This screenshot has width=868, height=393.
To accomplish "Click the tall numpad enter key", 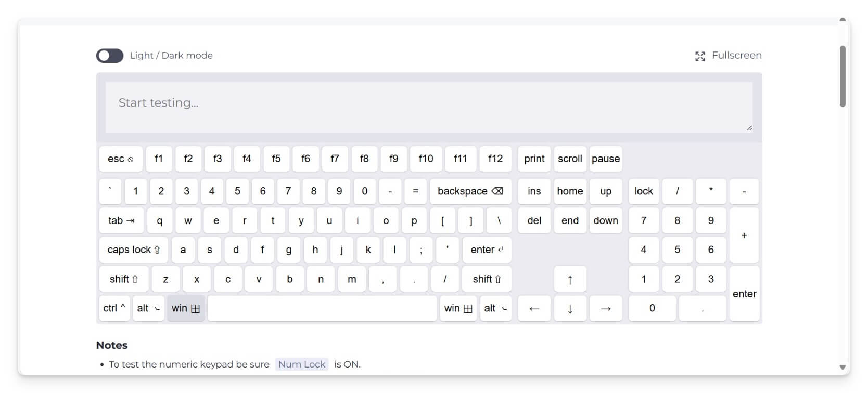I will tap(744, 294).
